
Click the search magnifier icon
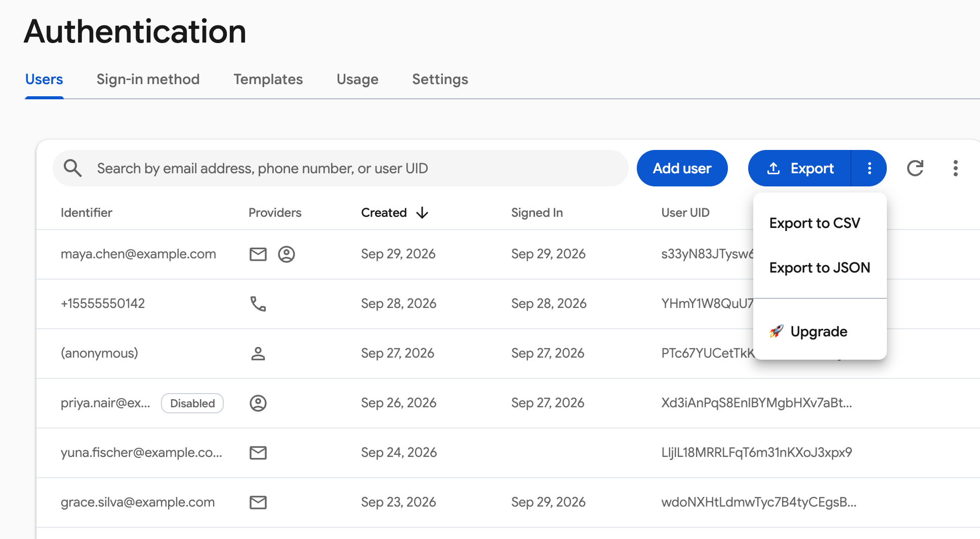(72, 168)
